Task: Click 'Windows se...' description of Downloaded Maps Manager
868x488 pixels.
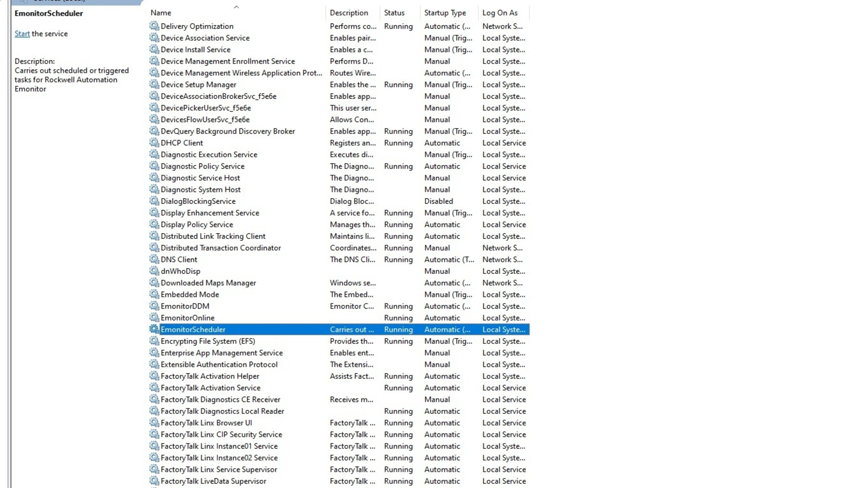Action: (x=353, y=283)
